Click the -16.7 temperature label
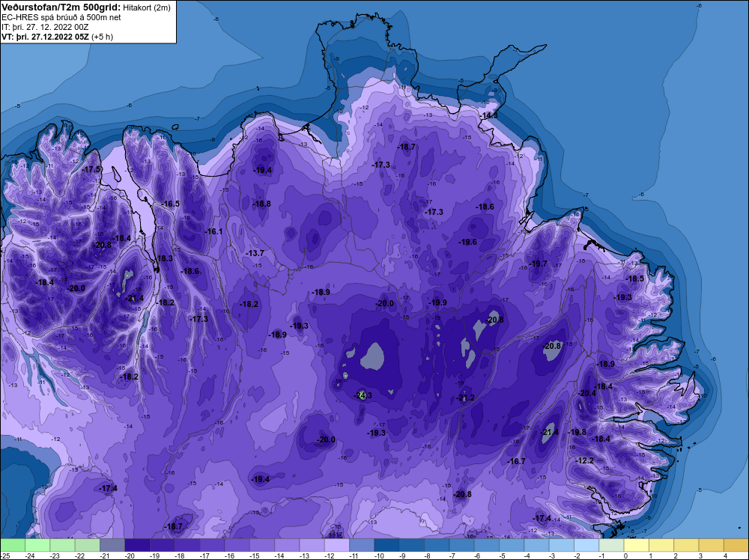Screen dimensions: 749x560 pyautogui.click(x=516, y=461)
